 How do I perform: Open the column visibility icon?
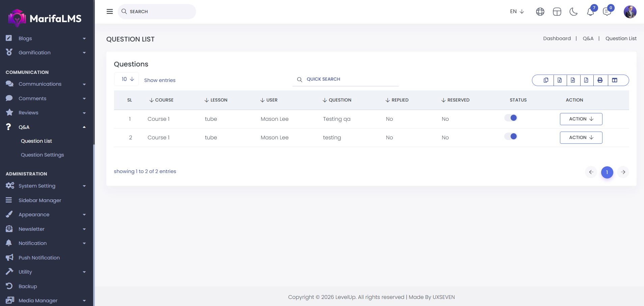pos(615,80)
